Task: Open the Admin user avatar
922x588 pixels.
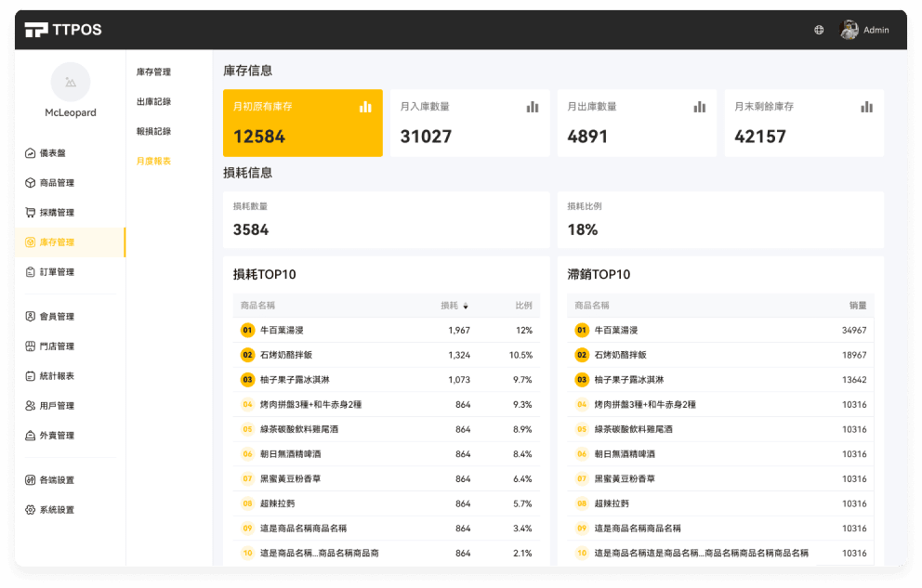Action: point(849,30)
